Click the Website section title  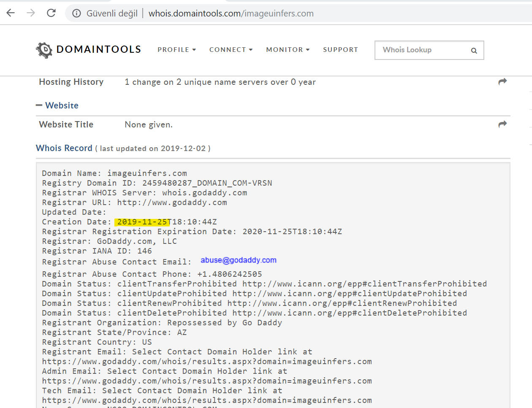[x=62, y=105]
